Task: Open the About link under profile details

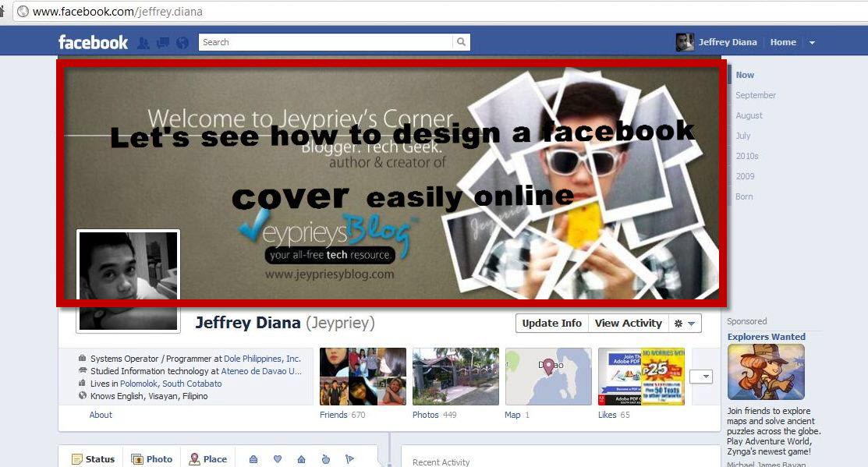Action: coord(101,415)
